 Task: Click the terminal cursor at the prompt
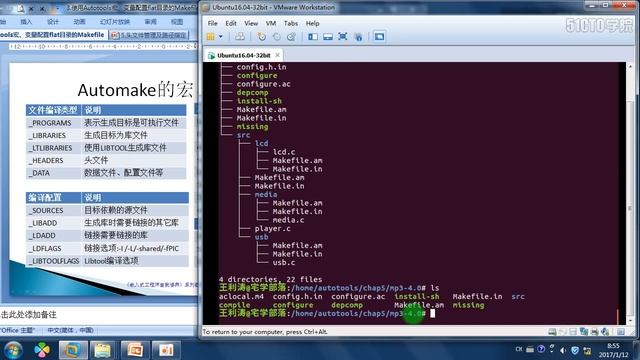pos(432,313)
